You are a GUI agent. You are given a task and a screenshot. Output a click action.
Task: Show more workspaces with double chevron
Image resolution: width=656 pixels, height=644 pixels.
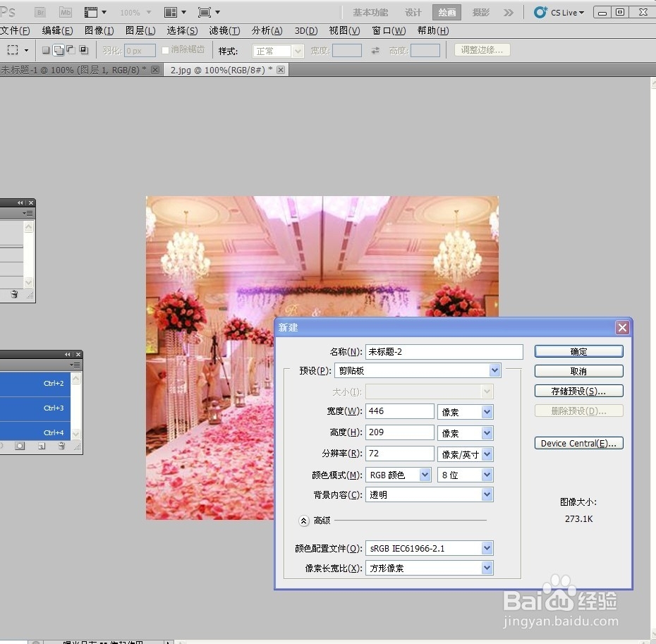click(x=509, y=13)
